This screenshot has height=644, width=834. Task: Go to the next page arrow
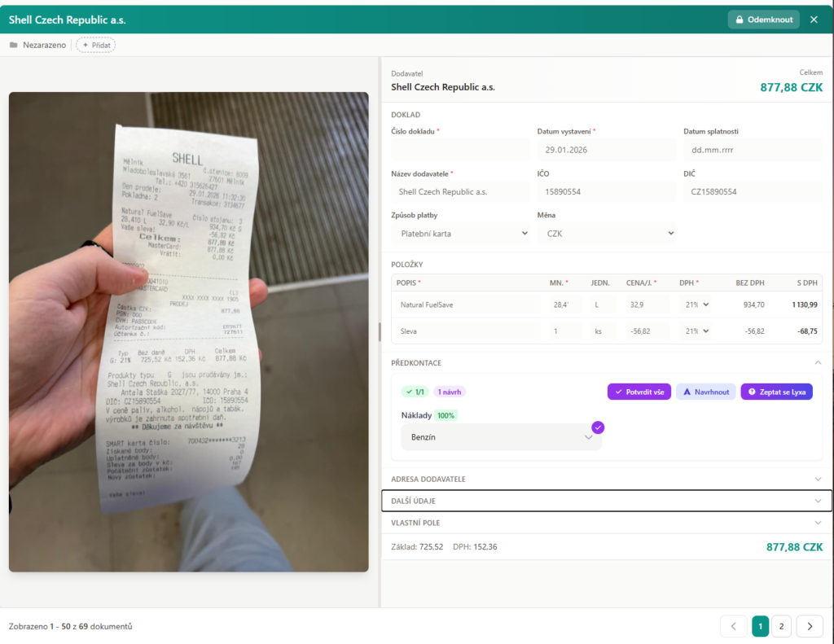810,626
